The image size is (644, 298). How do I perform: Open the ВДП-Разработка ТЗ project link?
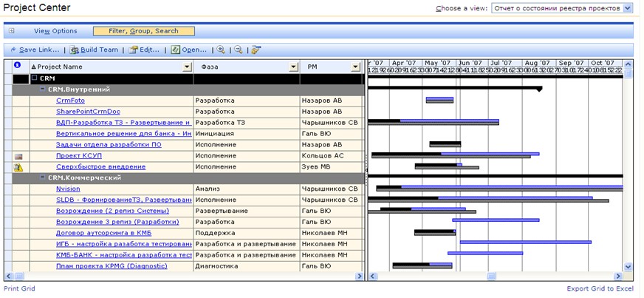click(124, 123)
